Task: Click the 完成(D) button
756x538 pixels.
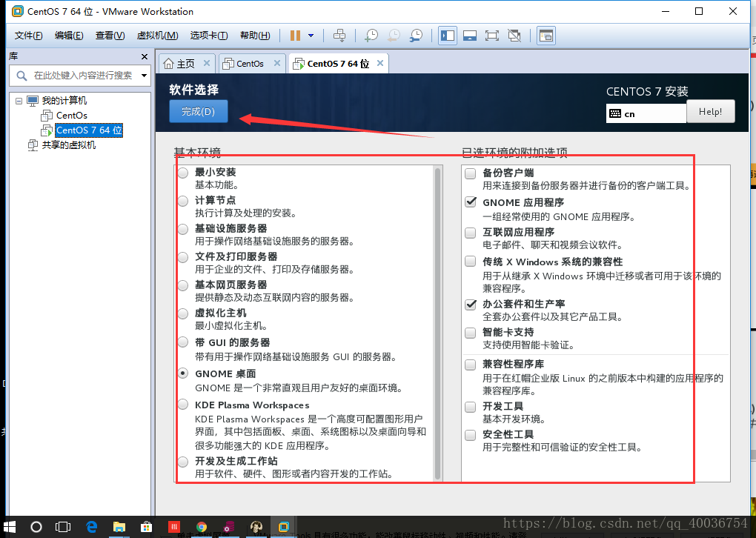Action: click(198, 111)
